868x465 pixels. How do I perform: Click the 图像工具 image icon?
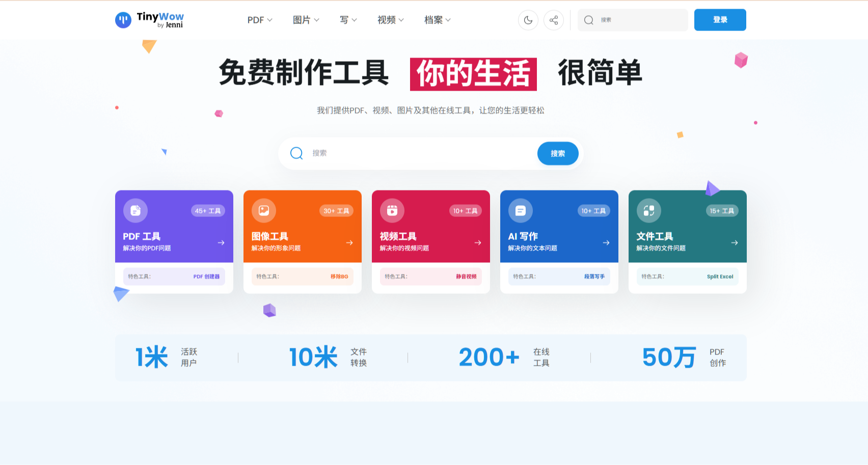point(263,210)
